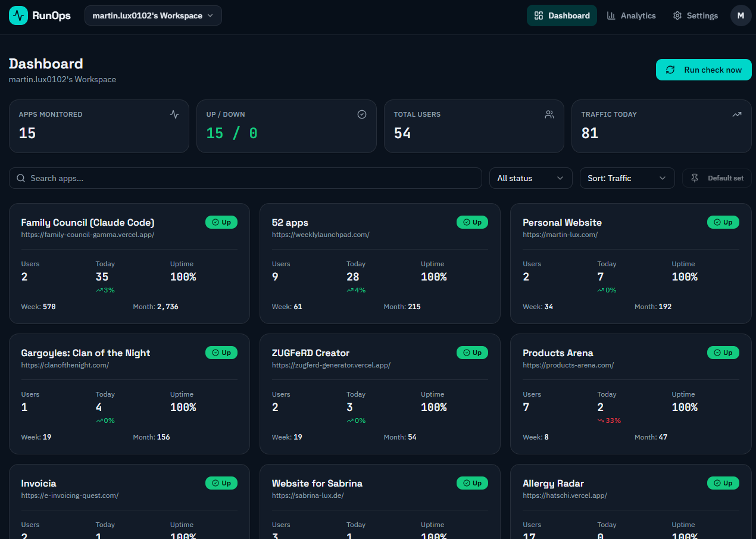
Task: Open the Products Arena card title
Action: click(x=558, y=353)
